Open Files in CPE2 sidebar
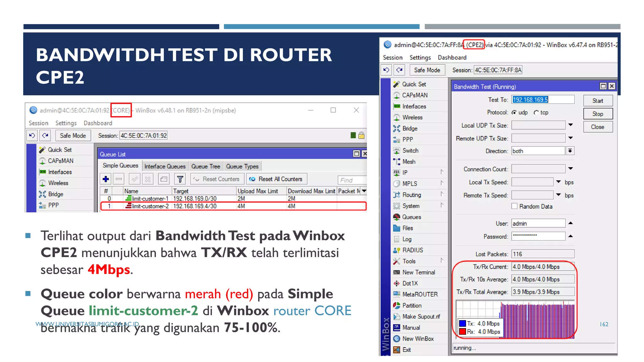The image size is (644, 362). pyautogui.click(x=408, y=228)
